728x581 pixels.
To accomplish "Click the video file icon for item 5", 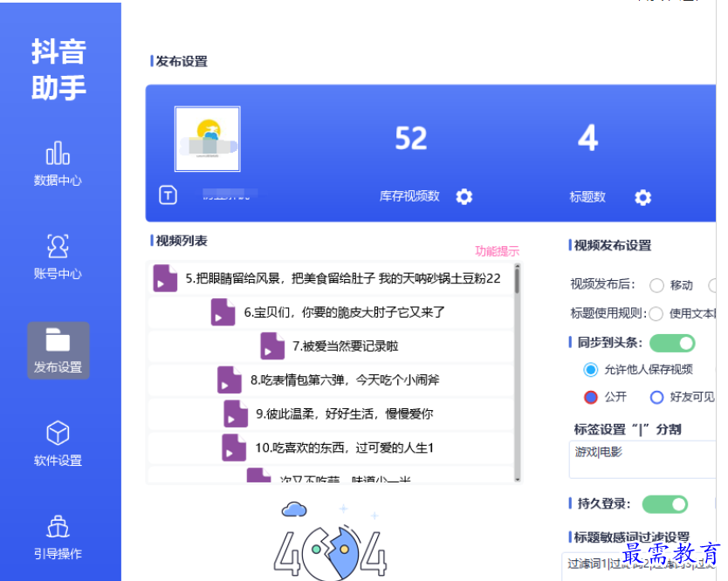I will 165,278.
